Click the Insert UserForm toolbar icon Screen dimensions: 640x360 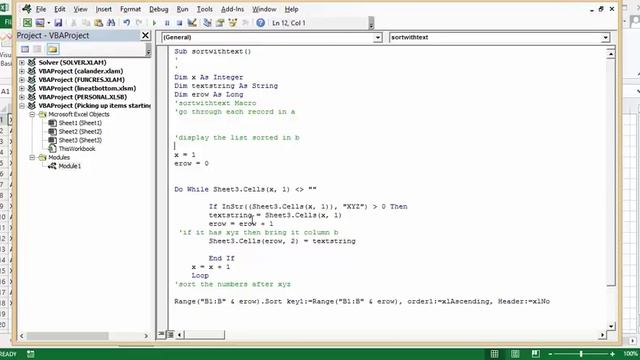(x=40, y=23)
